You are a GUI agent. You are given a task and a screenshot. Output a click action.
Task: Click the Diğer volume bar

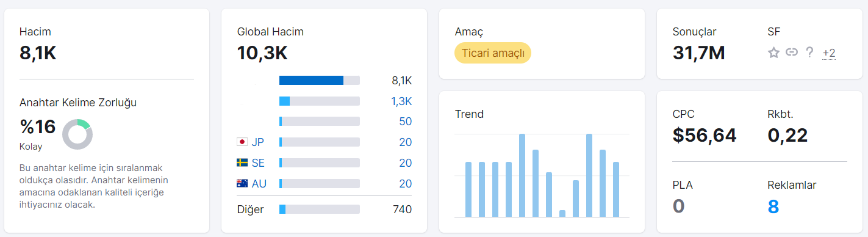320,210
